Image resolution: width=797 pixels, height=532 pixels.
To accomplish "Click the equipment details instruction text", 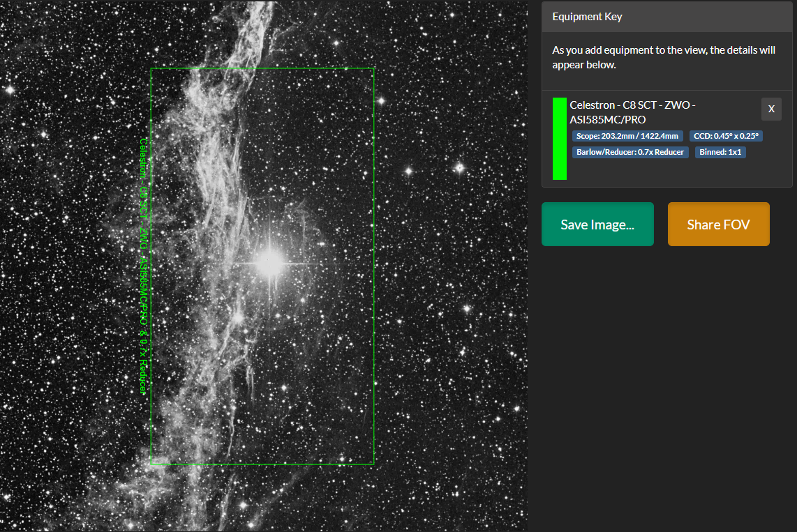I will pyautogui.click(x=663, y=57).
